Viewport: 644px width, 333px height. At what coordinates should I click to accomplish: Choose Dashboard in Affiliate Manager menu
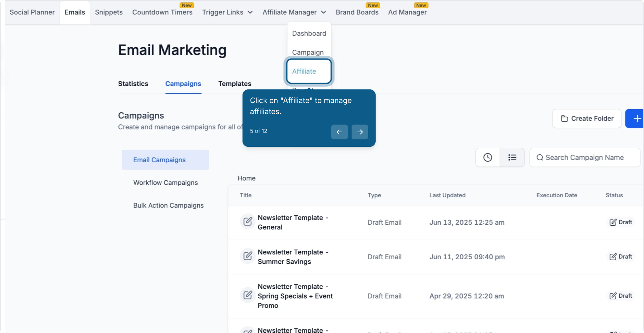pos(309,33)
